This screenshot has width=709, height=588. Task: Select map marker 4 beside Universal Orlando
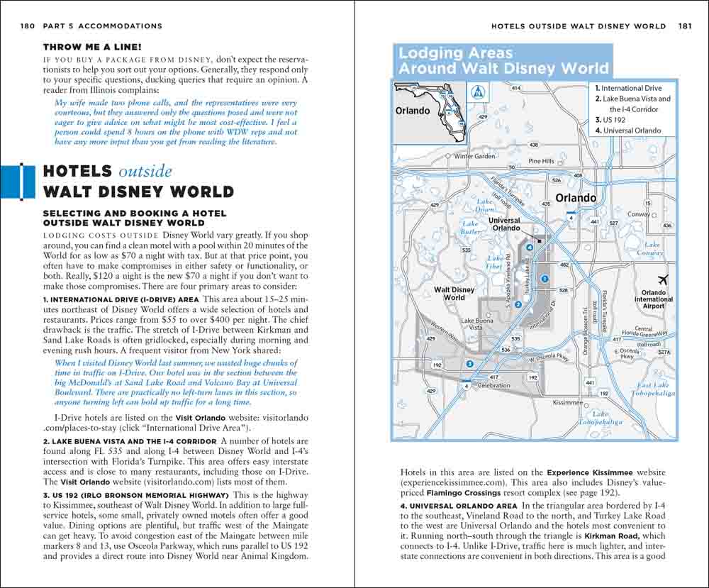(530, 247)
